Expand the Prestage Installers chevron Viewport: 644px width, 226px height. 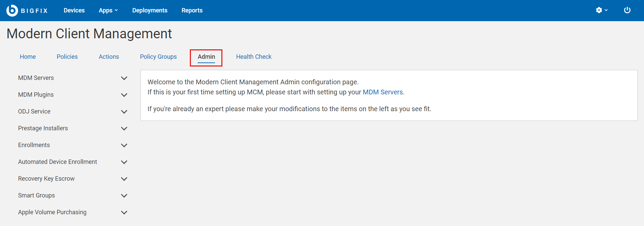124,129
